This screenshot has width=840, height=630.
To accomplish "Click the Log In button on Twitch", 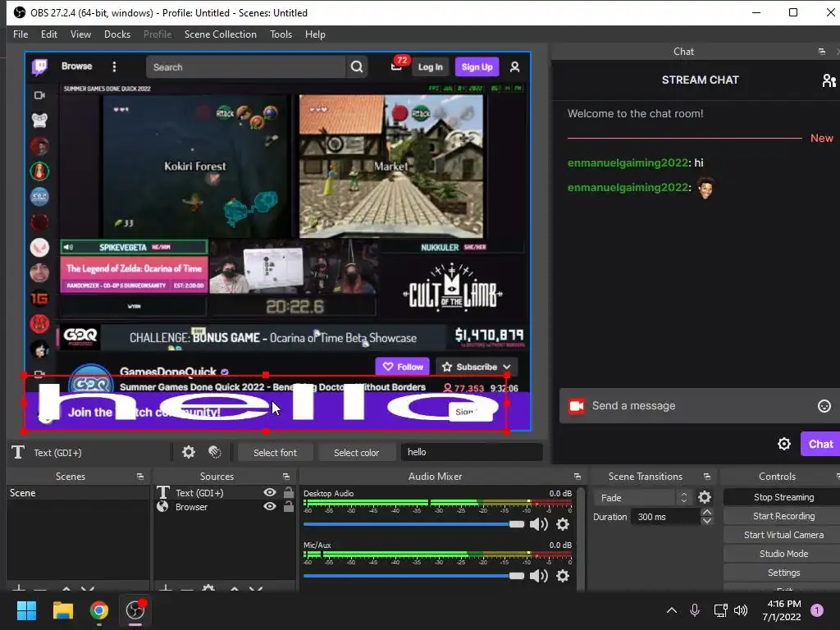I will pyautogui.click(x=430, y=67).
